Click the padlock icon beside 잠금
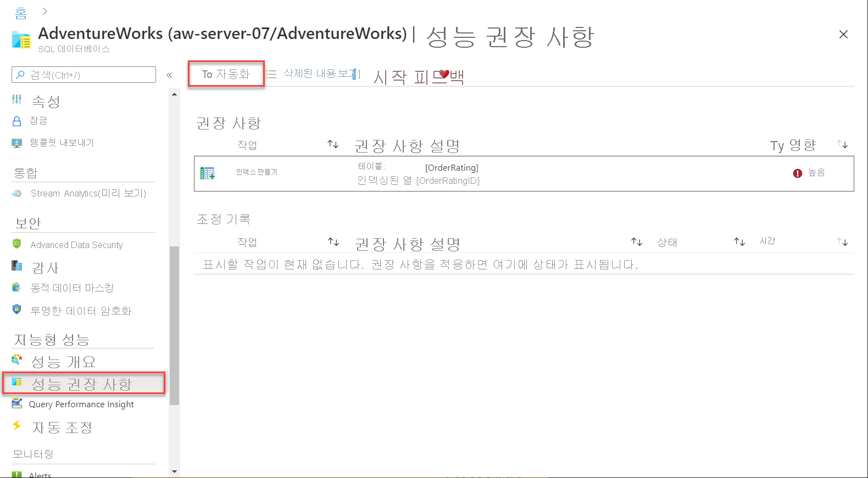This screenshot has width=868, height=478. tap(17, 121)
